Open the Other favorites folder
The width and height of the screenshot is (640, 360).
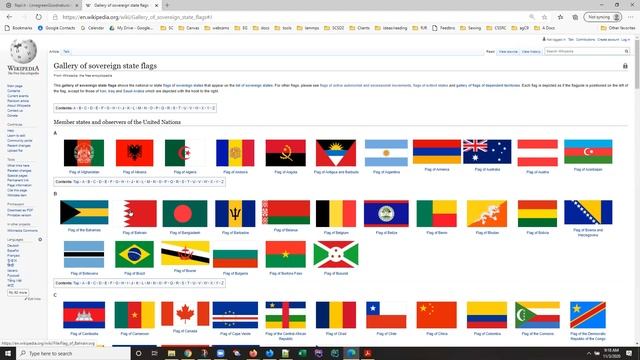tap(618, 28)
